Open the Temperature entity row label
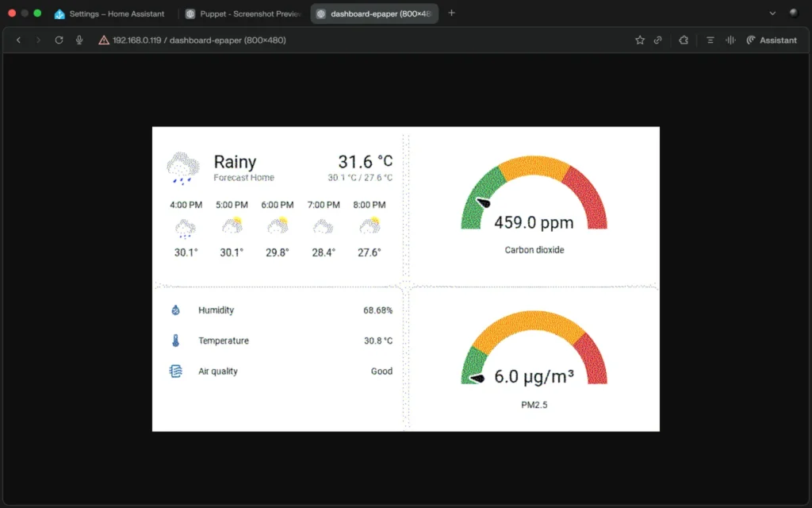This screenshot has width=812, height=508. tap(224, 341)
